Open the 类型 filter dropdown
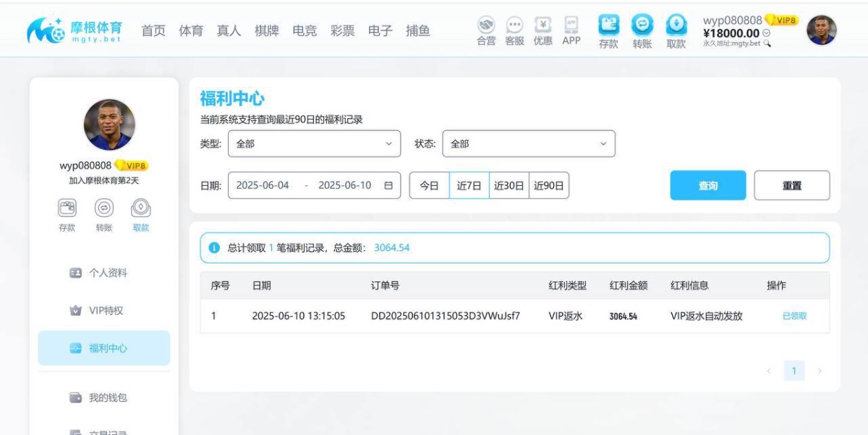 314,143
